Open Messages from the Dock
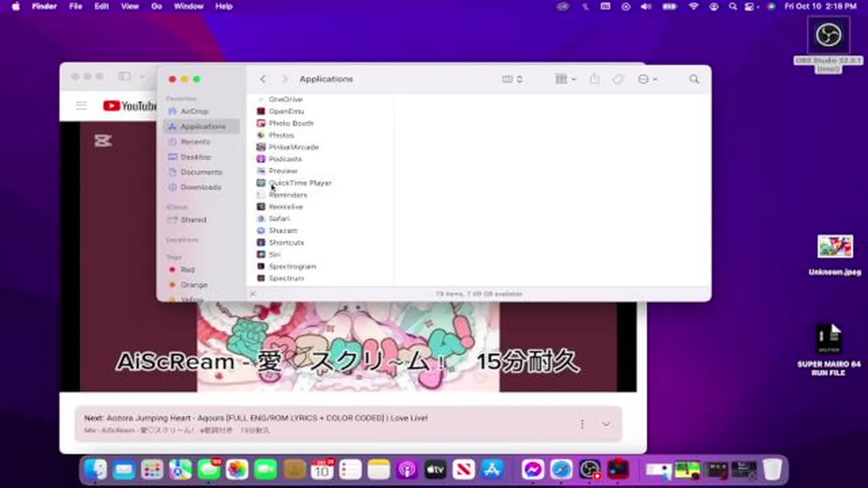Image resolution: width=868 pixels, height=488 pixels. tap(210, 469)
